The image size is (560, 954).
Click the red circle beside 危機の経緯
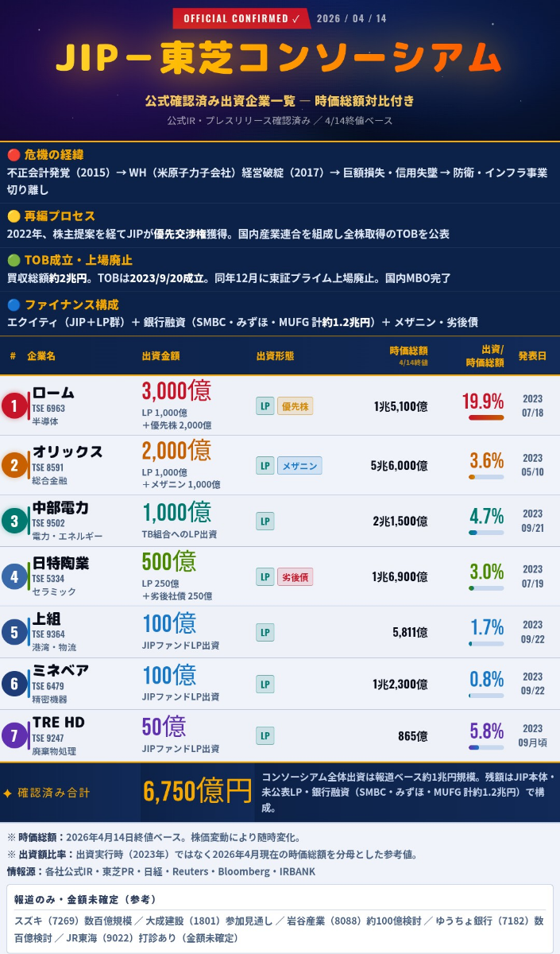click(x=14, y=154)
